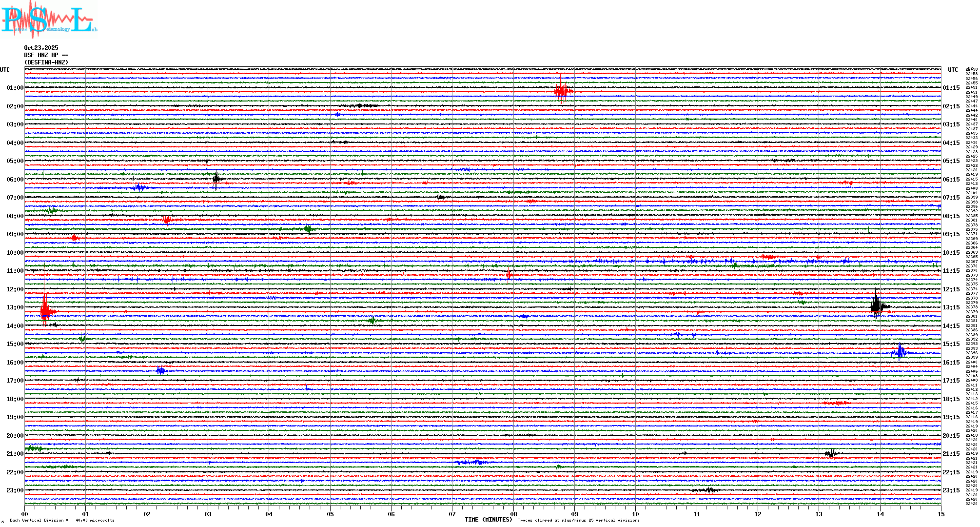Click blue seismic burst near 15:15
The image size is (980, 527).
coord(900,352)
